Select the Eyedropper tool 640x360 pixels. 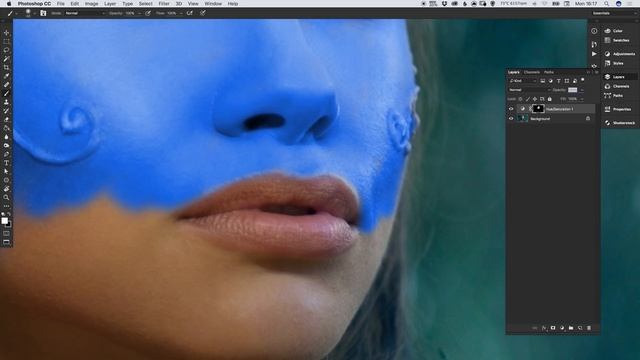(6, 76)
